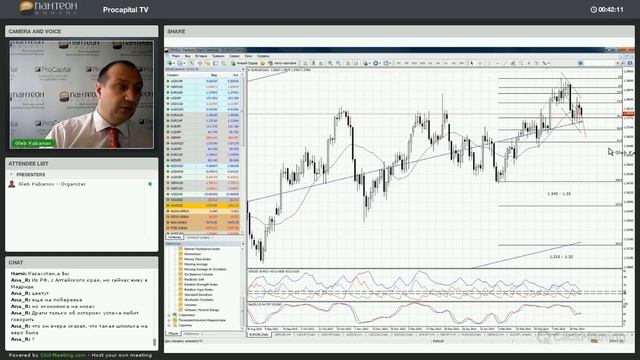Viewport: 640px width, 360px height.
Task: Open Host your own meeting link
Action: tap(122, 355)
